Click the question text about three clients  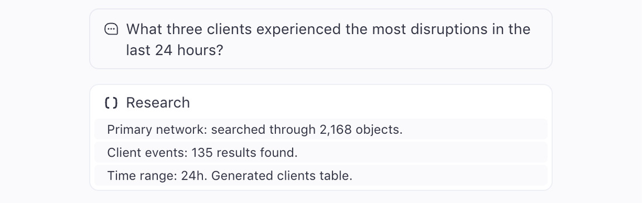(328, 40)
